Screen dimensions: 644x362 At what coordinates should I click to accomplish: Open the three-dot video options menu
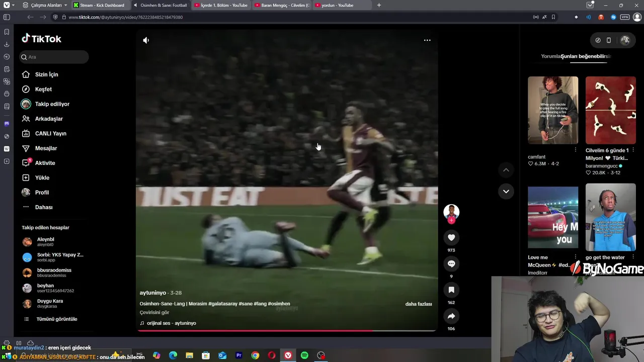point(427,40)
